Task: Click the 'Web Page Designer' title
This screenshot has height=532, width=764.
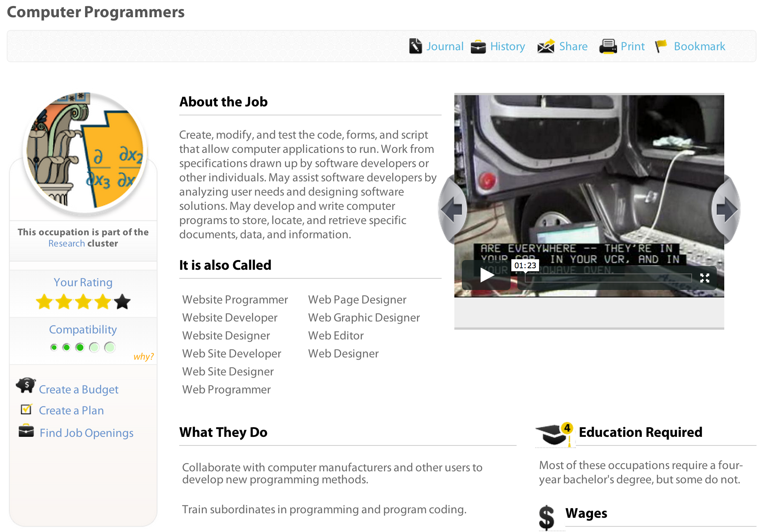Action: pyautogui.click(x=357, y=299)
